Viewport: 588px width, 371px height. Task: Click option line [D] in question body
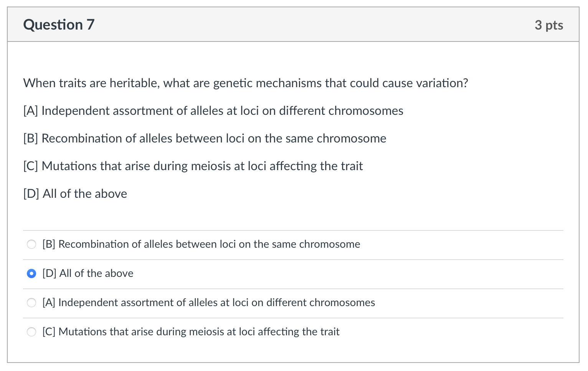coord(74,194)
